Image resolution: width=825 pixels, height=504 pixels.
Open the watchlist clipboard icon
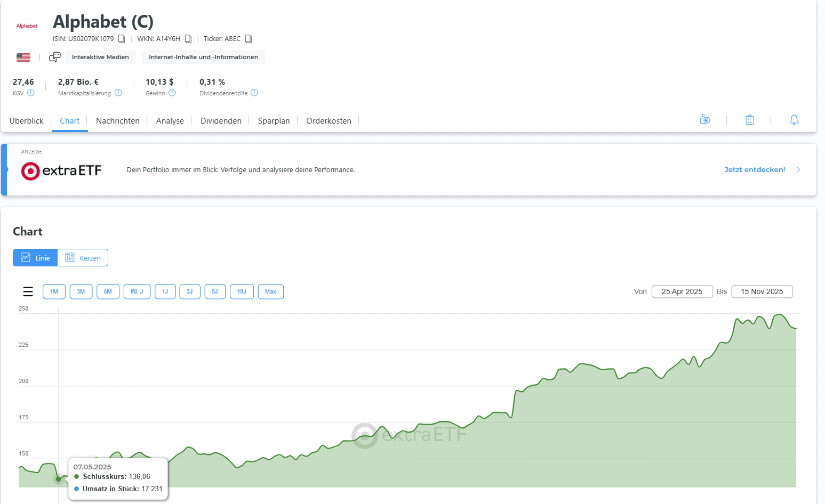(x=750, y=120)
